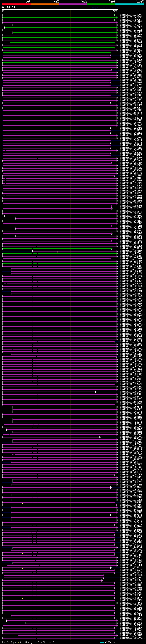This screenshot has height=644, width=146.
Task: Select the UniRef100_A5E6Y1 label
Action: (x=131, y=620)
